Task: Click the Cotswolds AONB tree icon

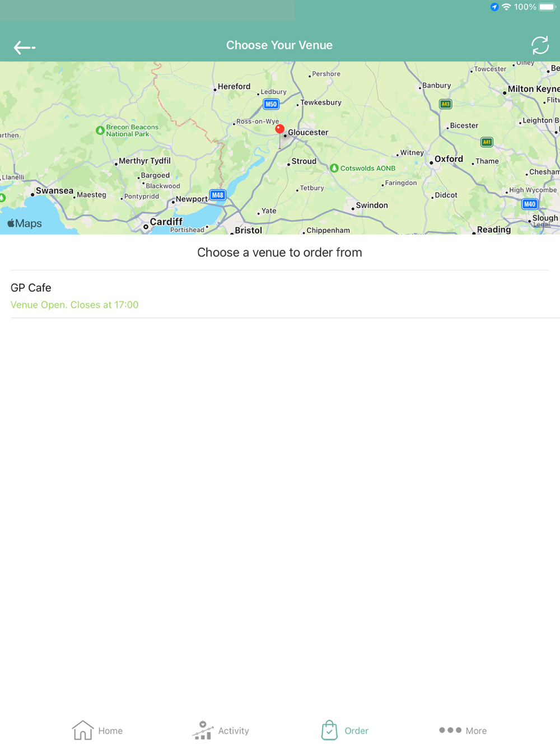Action: 334,168
